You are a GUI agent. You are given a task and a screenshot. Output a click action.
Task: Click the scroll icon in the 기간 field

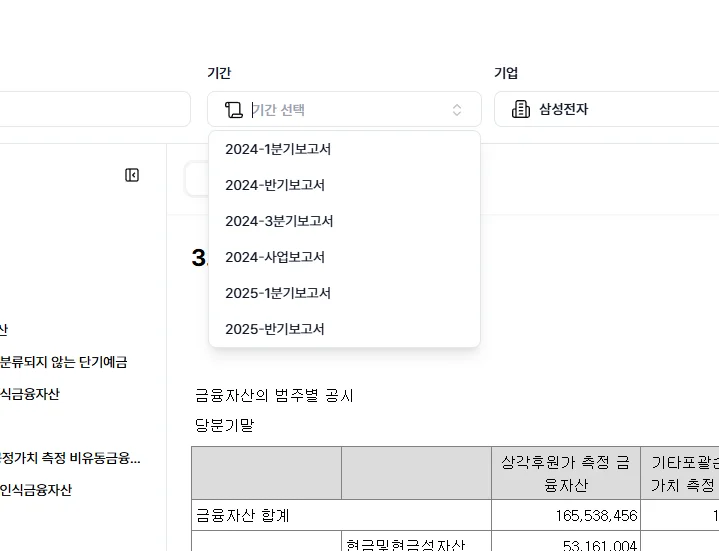(234, 109)
